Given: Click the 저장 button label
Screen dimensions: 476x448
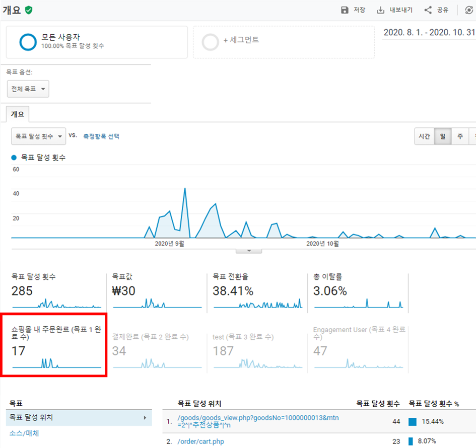Looking at the screenshot, I should (x=360, y=10).
